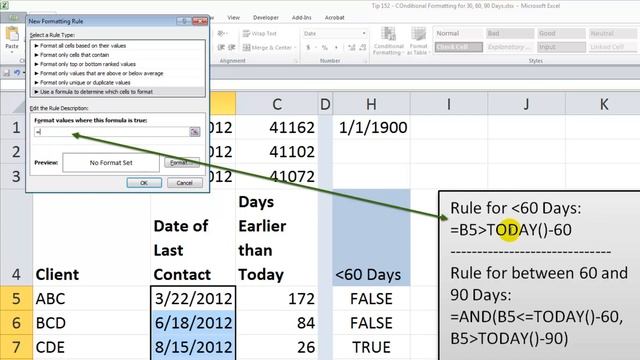Viewport: 640px width, 360px height.
Task: Close the New Formatting Rule dialog
Action: tap(200, 21)
